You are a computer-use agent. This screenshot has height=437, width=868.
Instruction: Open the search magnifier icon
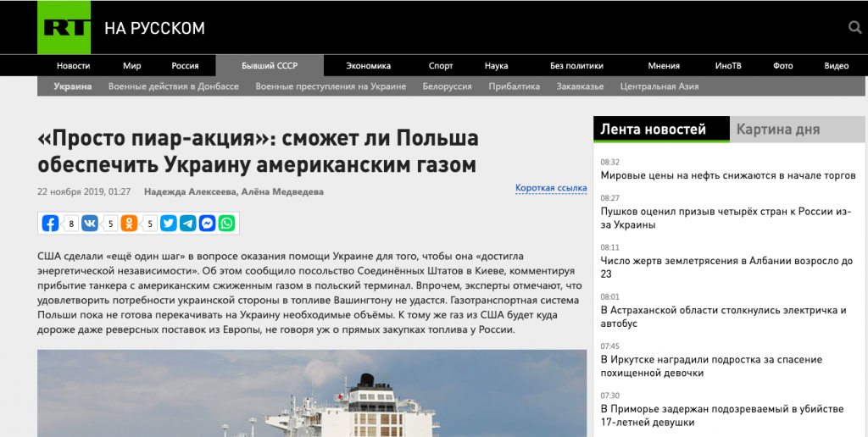point(854,27)
